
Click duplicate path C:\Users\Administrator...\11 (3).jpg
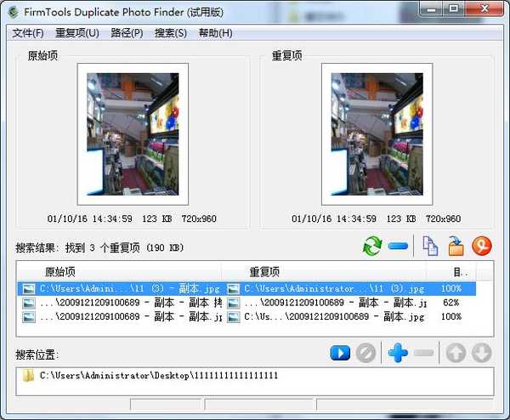[334, 288]
